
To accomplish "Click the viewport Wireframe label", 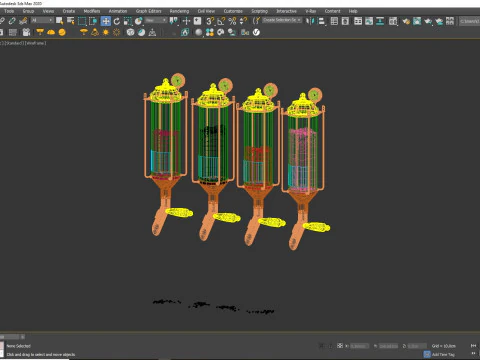I will (x=35, y=43).
